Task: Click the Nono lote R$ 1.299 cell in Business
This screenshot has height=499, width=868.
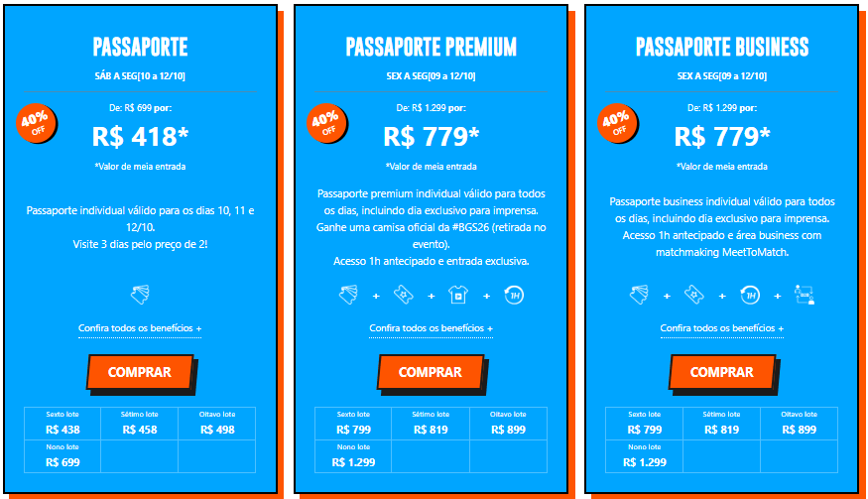Action: point(645,456)
